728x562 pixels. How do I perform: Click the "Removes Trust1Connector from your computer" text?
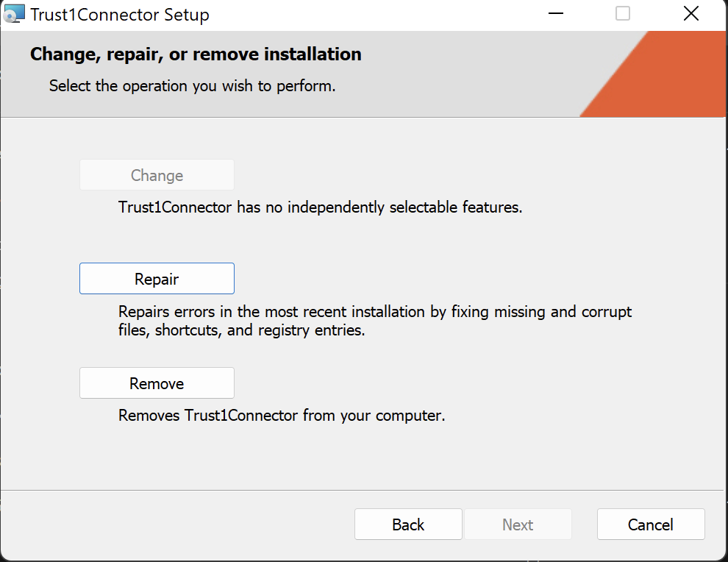[x=282, y=416]
